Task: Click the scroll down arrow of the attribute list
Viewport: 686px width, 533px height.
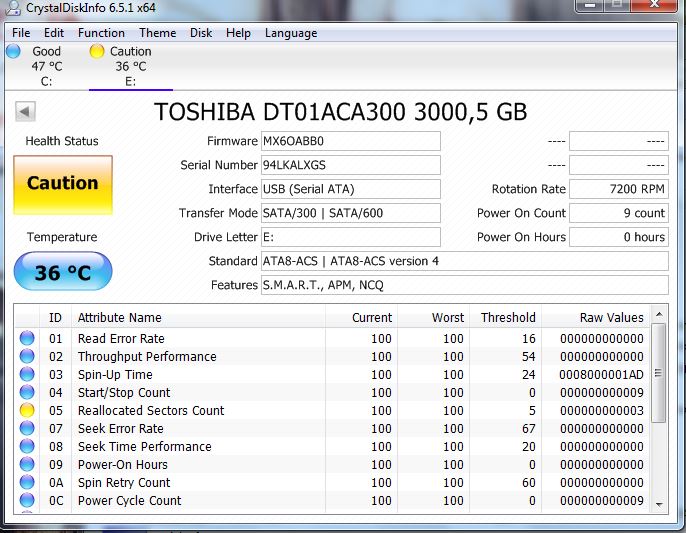Action: point(659,505)
